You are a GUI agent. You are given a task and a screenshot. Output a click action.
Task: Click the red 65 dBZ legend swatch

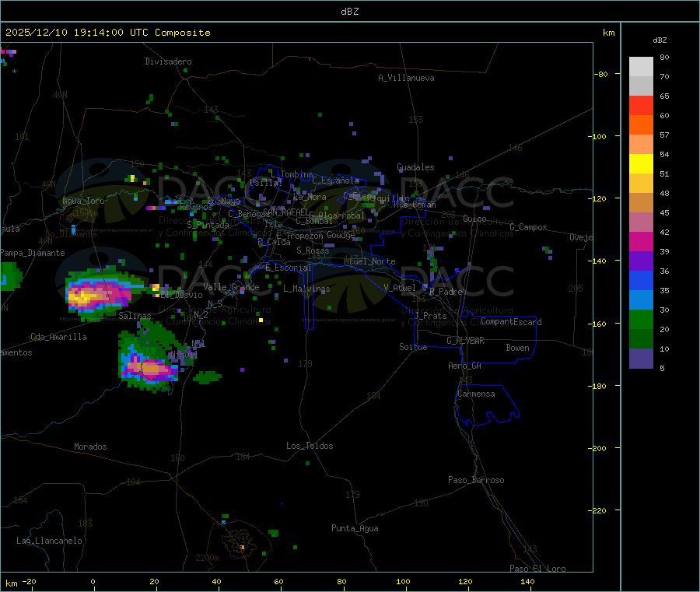click(641, 105)
